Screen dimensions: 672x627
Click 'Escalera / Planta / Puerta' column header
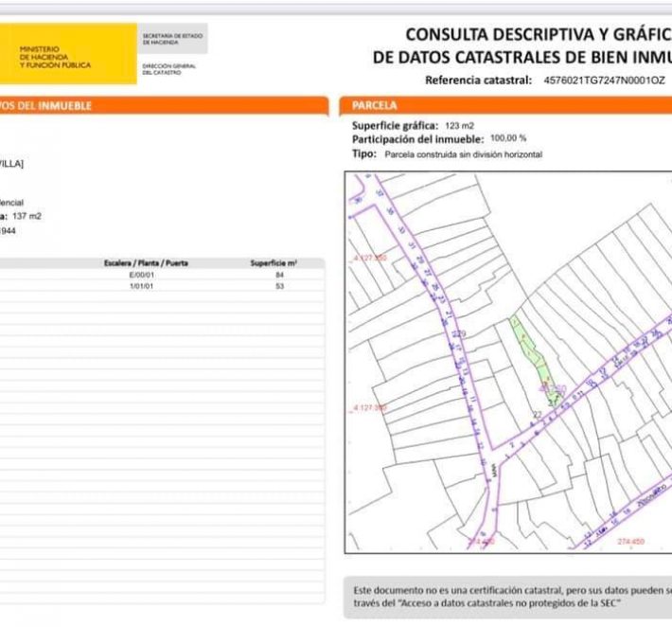(x=146, y=263)
